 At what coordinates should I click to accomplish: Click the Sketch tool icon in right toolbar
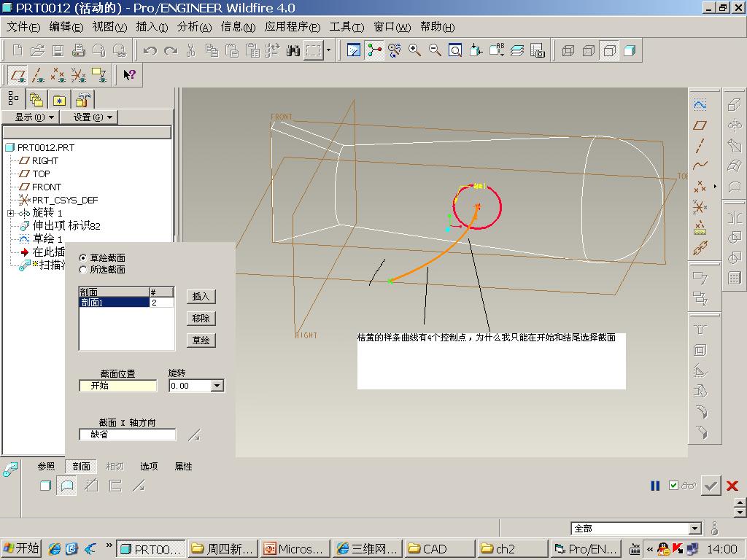tap(700, 104)
